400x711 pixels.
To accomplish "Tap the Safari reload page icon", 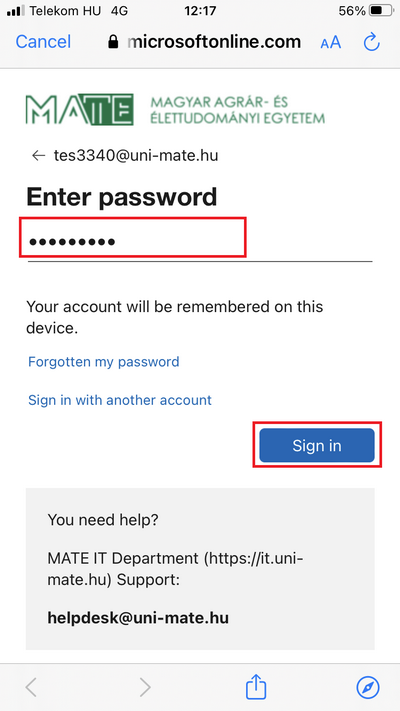I will point(371,42).
